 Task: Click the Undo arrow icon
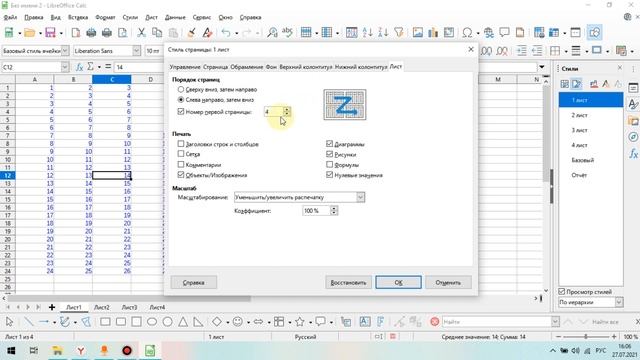tap(226, 33)
